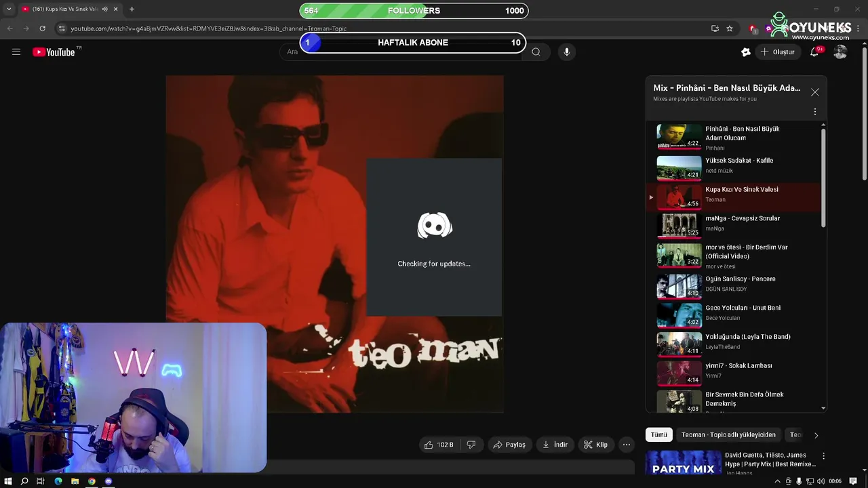
Task: Open a new browser tab with plus
Action: (x=132, y=9)
